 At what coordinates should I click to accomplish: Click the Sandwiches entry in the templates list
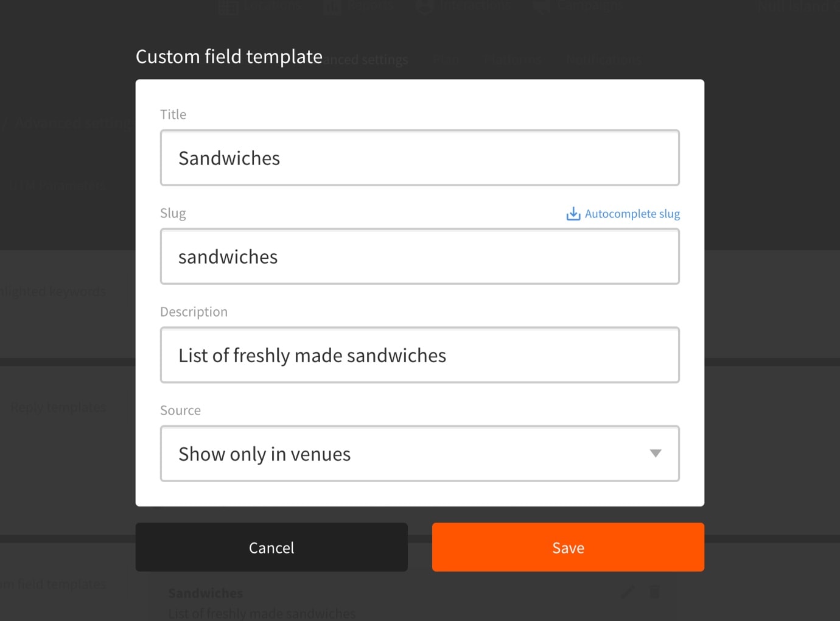[206, 593]
